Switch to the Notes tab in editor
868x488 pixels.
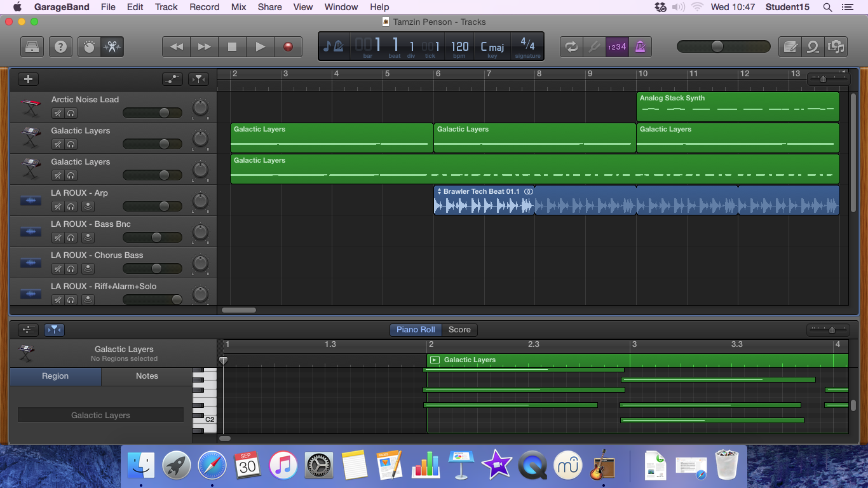[x=147, y=376]
